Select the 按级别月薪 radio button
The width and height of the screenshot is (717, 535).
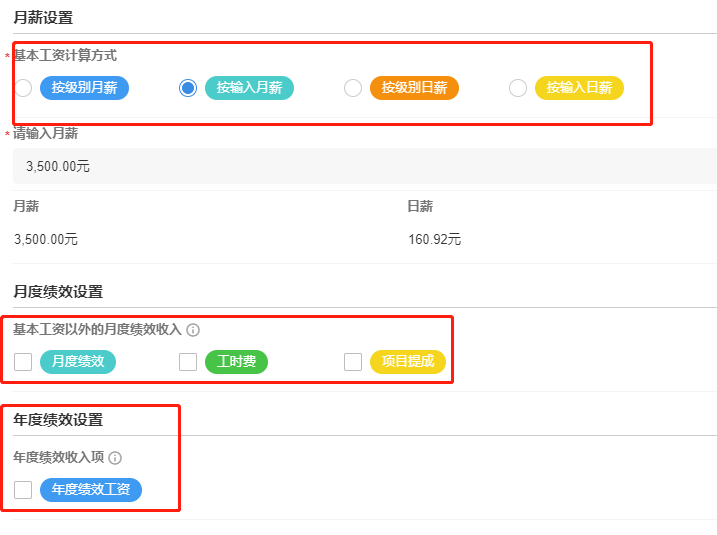click(x=23, y=88)
